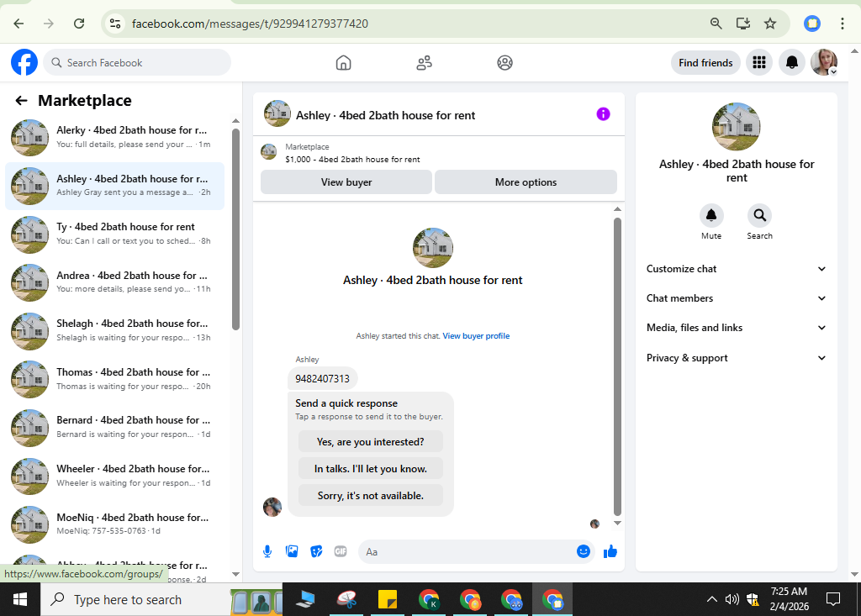Viewport: 861px width, 616px height.
Task: Click More options button
Action: click(x=526, y=182)
